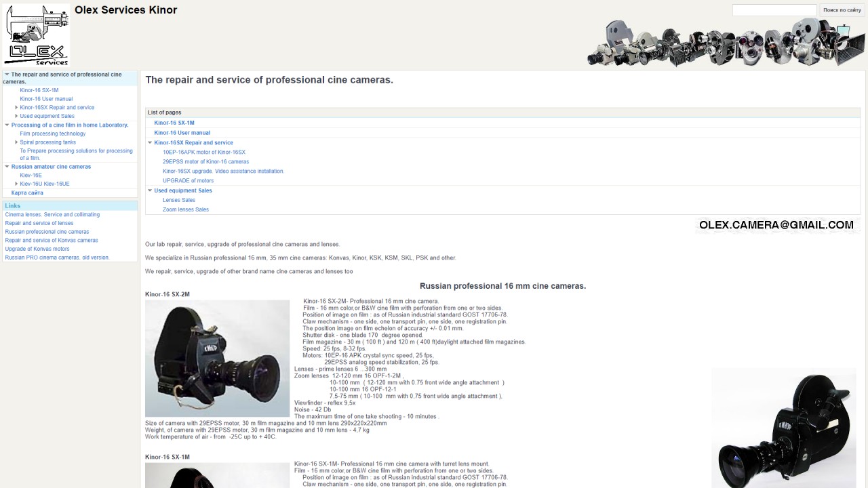Open 'Film processing technology' page
The height and width of the screenshot is (488, 868).
53,134
